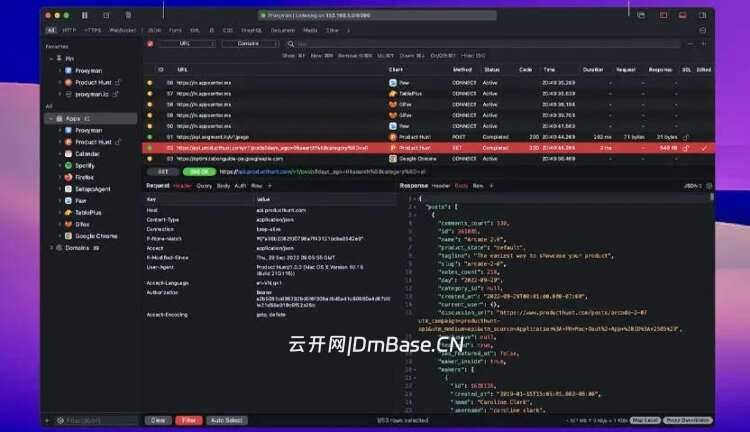Click the red Filter button at bottom
The height and width of the screenshot is (432, 750).
coord(188,421)
